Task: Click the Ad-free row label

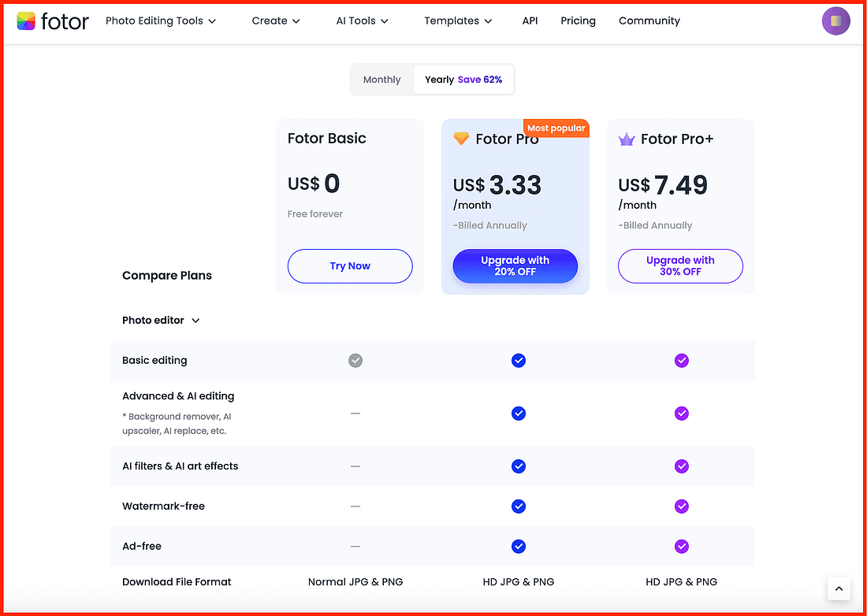Action: (142, 547)
